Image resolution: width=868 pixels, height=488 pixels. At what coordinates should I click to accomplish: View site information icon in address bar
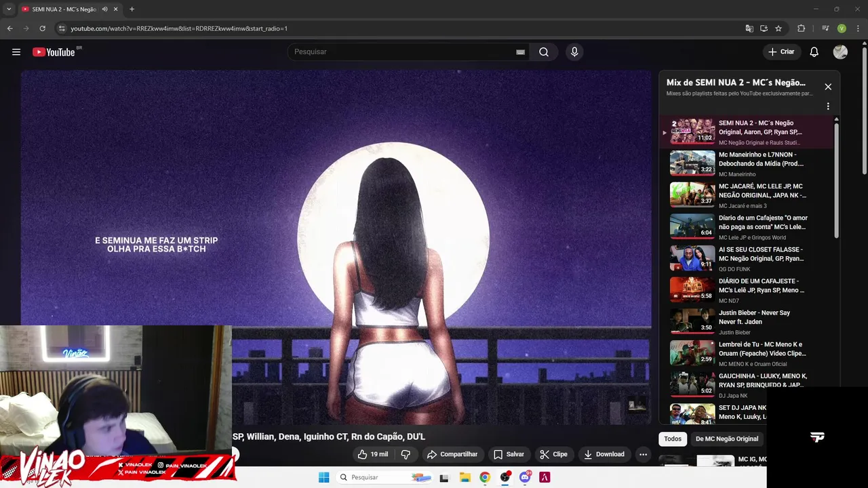tap(62, 28)
